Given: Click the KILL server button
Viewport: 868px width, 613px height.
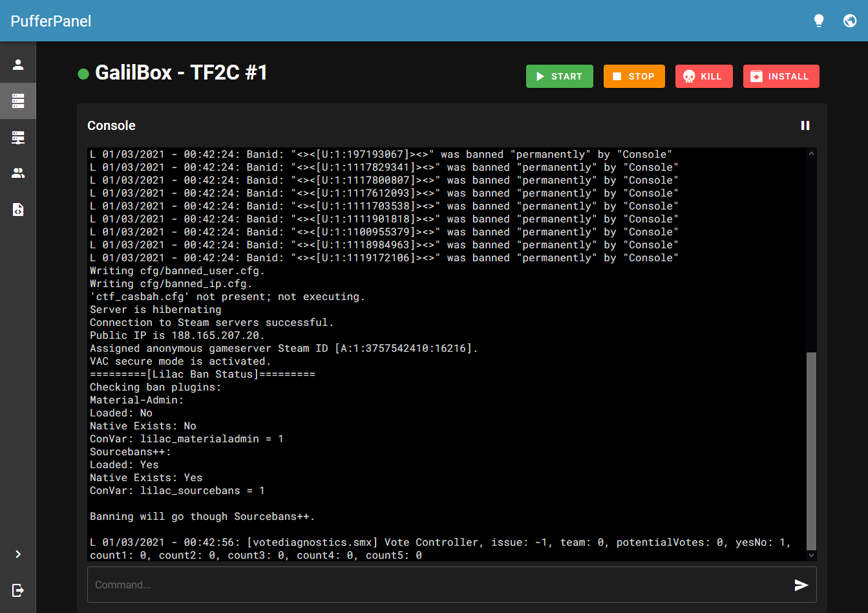Looking at the screenshot, I should point(704,76).
